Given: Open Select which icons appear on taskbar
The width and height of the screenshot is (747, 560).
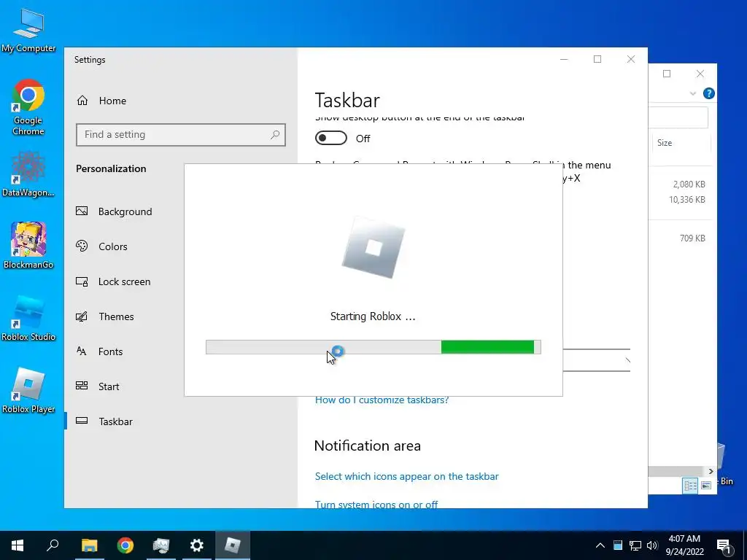Looking at the screenshot, I should (x=407, y=476).
